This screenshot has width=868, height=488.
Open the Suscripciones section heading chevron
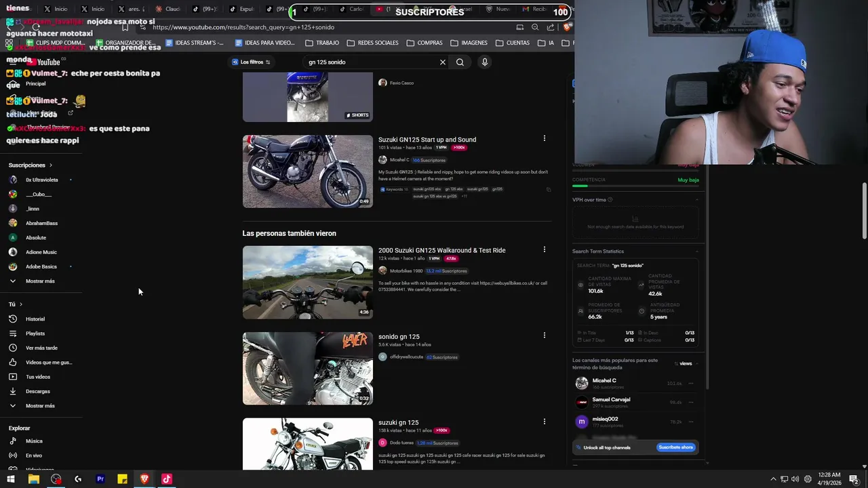[50, 165]
